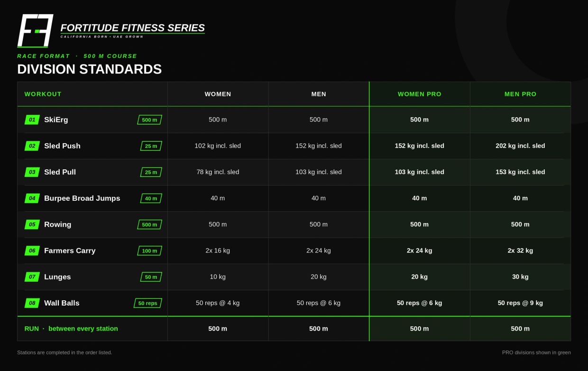
Task: Select the green 01 SkiErg number badge
Action: pos(32,120)
